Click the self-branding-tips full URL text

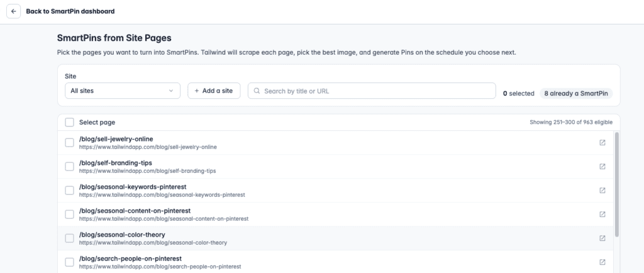[x=147, y=170]
